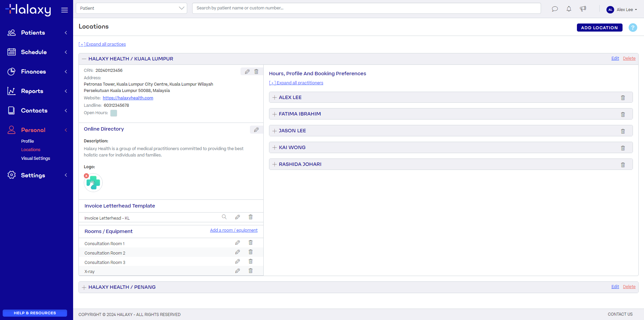Expand Alex Lee practitioner row
Image resolution: width=644 pixels, height=320 pixels.
(275, 97)
